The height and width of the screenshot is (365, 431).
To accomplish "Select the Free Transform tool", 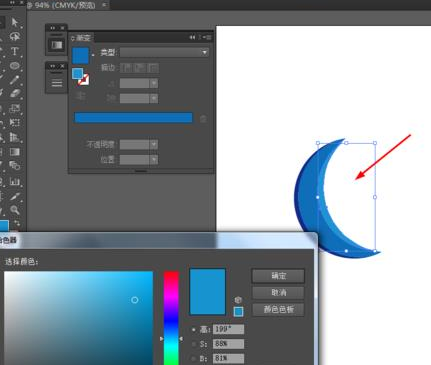I will coord(15,123).
